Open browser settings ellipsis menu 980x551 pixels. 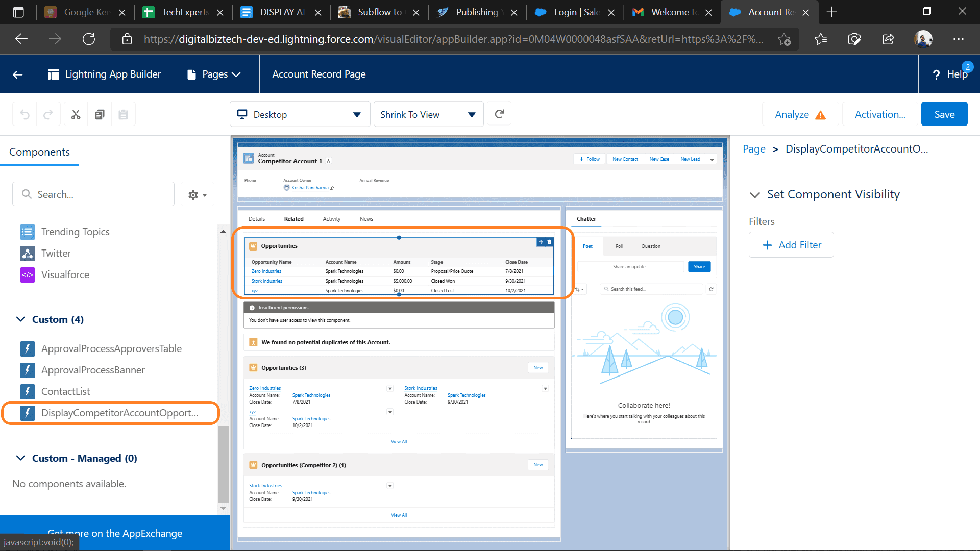(x=958, y=39)
